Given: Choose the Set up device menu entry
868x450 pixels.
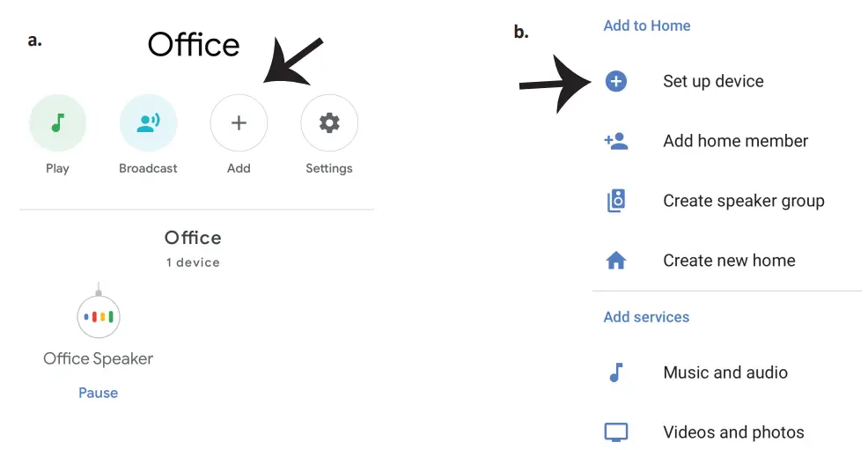Looking at the screenshot, I should (713, 82).
